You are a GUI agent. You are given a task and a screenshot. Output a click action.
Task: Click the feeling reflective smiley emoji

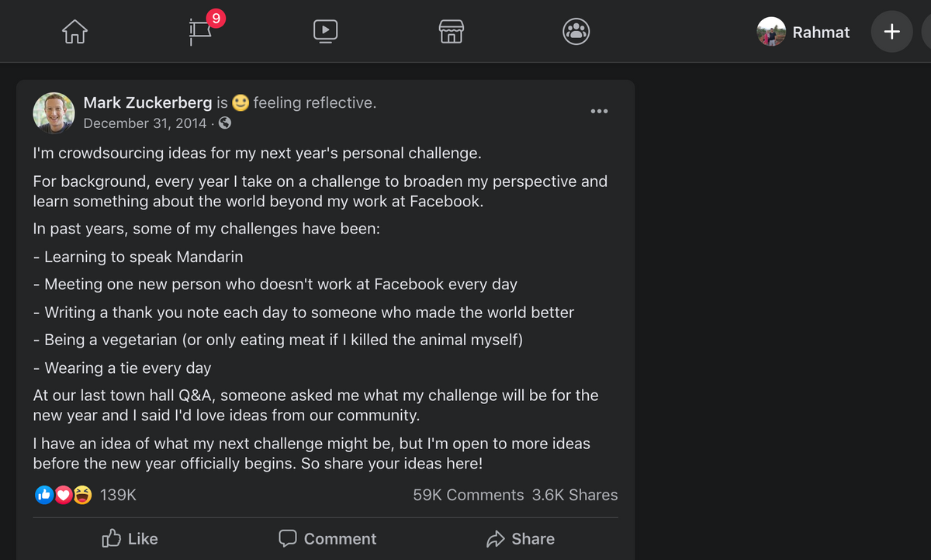[x=241, y=102]
